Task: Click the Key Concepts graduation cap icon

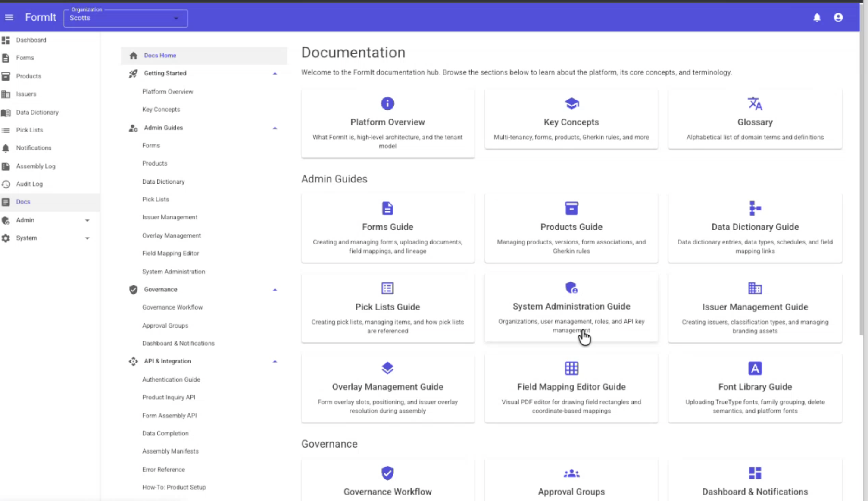Action: [x=571, y=103]
